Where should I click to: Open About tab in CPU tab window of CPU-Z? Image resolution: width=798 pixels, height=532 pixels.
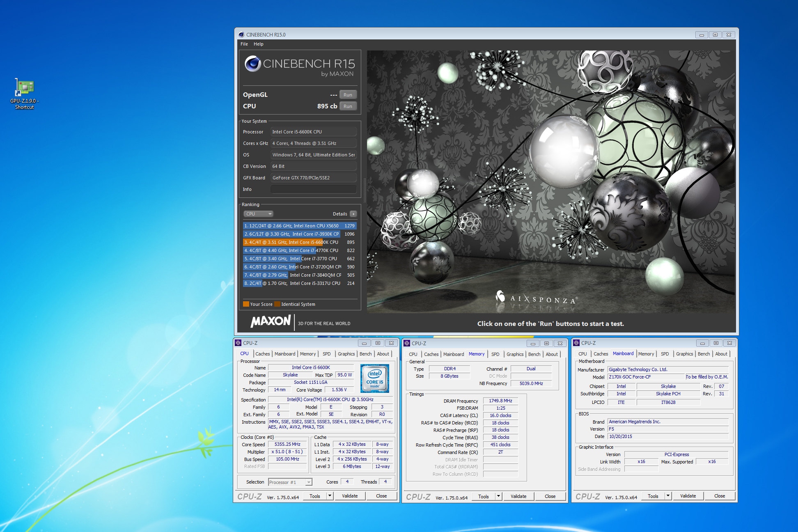383,354
